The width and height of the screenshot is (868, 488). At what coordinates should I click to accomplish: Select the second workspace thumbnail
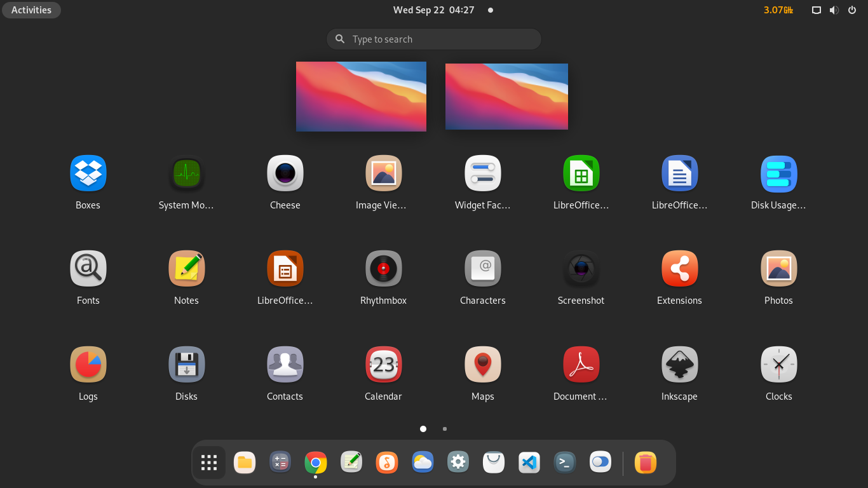pyautogui.click(x=506, y=97)
